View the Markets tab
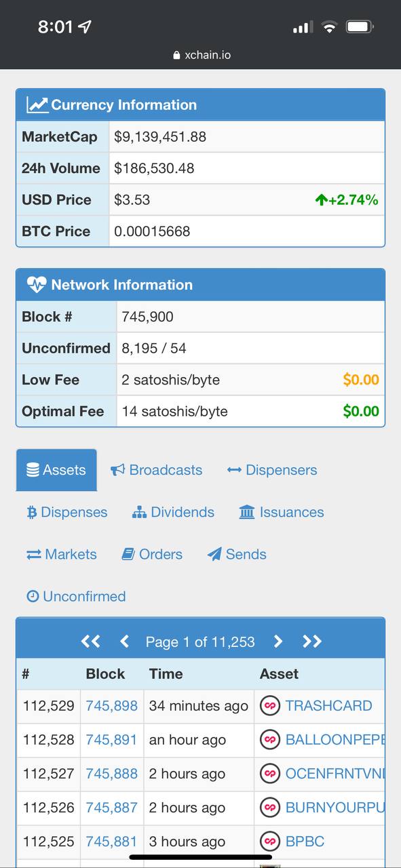 coord(62,554)
